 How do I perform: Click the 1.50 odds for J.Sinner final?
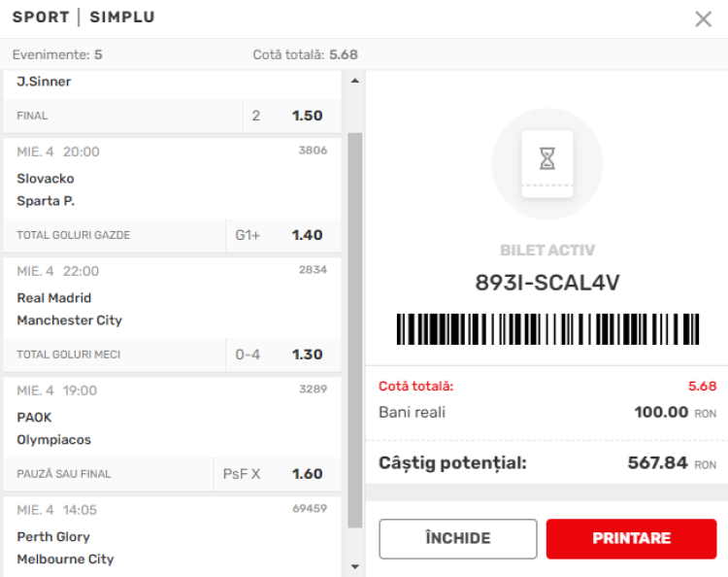(307, 116)
